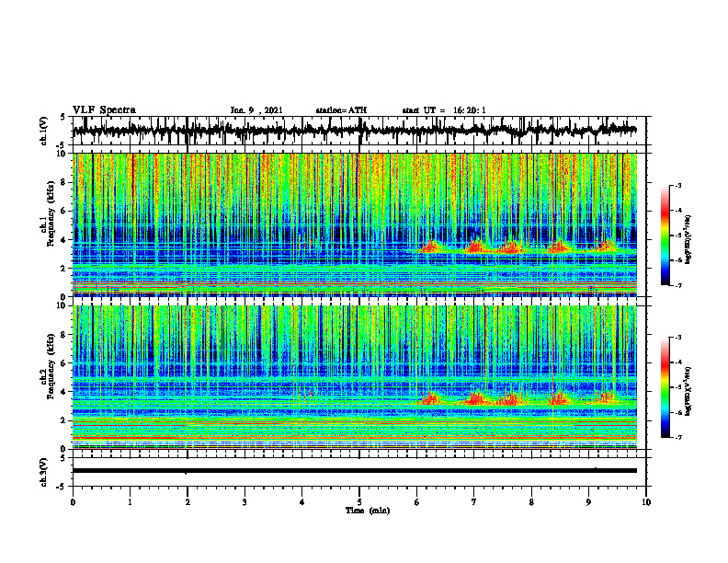Click time axis tick label "2"
The width and height of the screenshot is (728, 563).
(188, 502)
